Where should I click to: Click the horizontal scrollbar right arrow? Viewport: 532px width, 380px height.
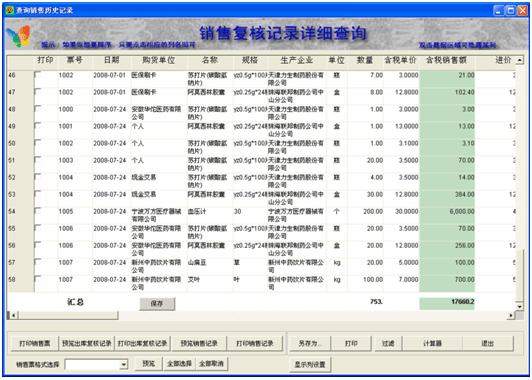(x=511, y=315)
